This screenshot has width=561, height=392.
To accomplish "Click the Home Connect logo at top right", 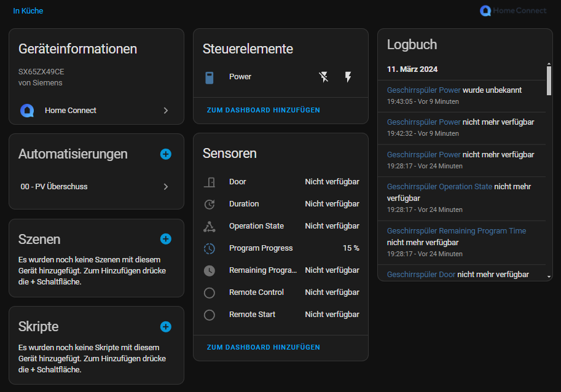I will (x=512, y=10).
